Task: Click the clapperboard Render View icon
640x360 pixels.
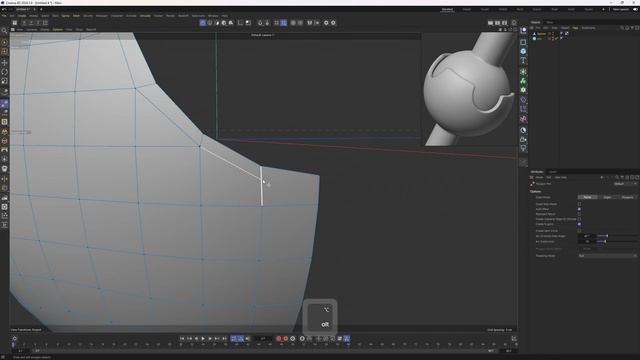Action: tap(491, 23)
